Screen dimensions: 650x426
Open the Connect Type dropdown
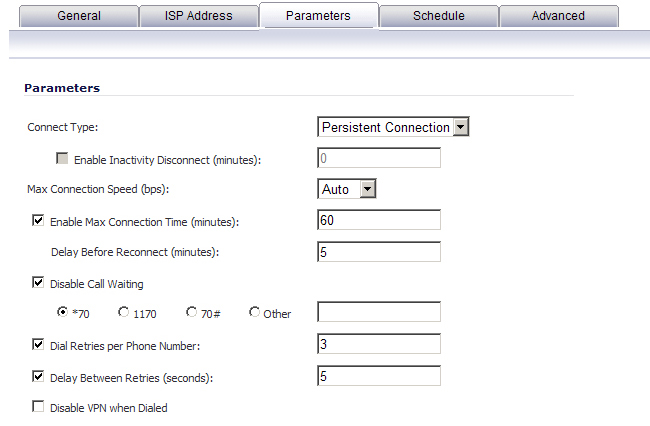click(393, 127)
